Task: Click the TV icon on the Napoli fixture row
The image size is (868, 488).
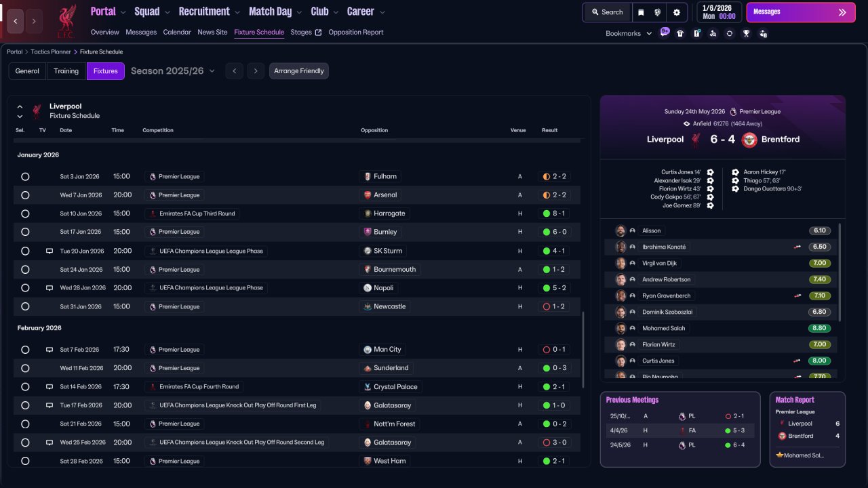Action: [x=50, y=288]
